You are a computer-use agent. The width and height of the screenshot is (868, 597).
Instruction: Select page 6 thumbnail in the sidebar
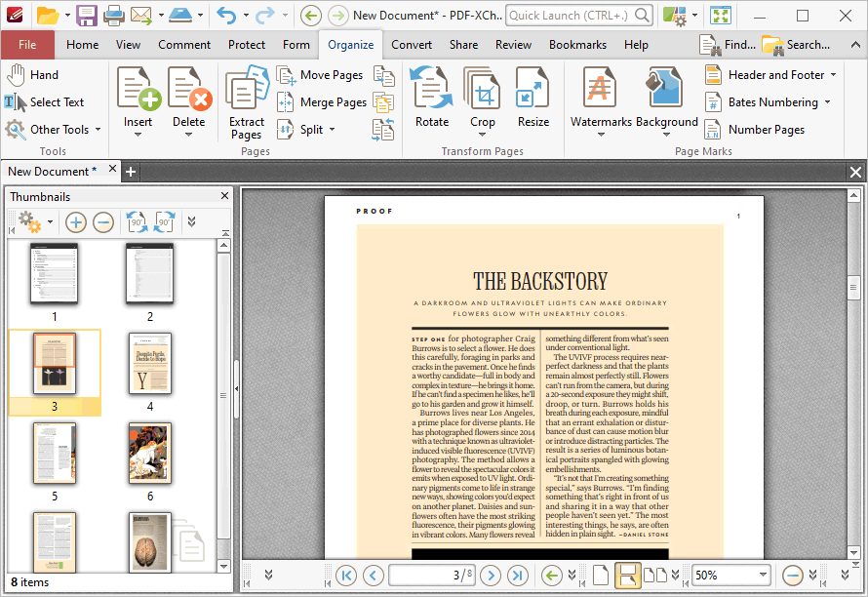coord(149,454)
